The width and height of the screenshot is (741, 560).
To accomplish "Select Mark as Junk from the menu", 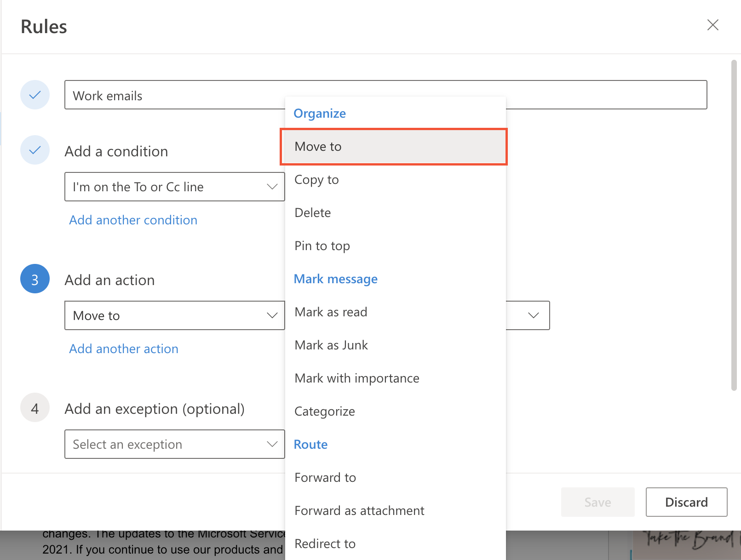I will click(331, 345).
